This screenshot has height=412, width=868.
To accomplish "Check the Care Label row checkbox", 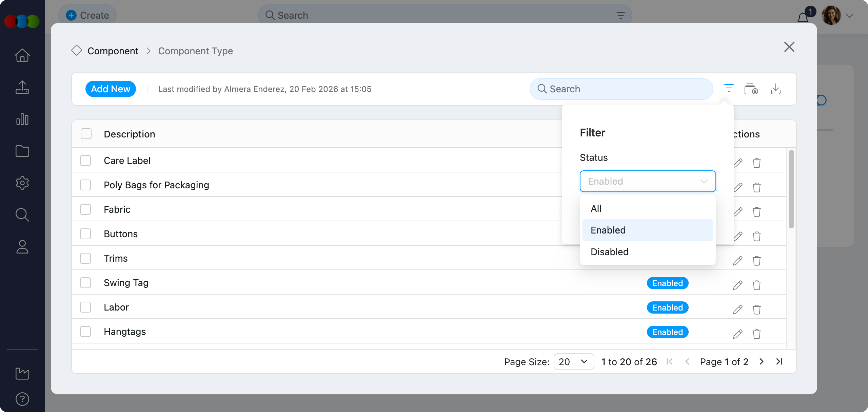I will (x=85, y=161).
